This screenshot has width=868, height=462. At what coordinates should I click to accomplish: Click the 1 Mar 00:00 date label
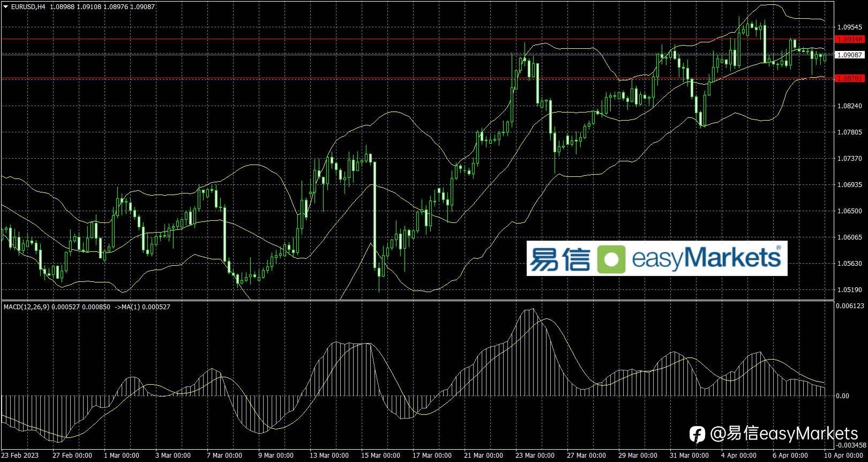tap(122, 456)
